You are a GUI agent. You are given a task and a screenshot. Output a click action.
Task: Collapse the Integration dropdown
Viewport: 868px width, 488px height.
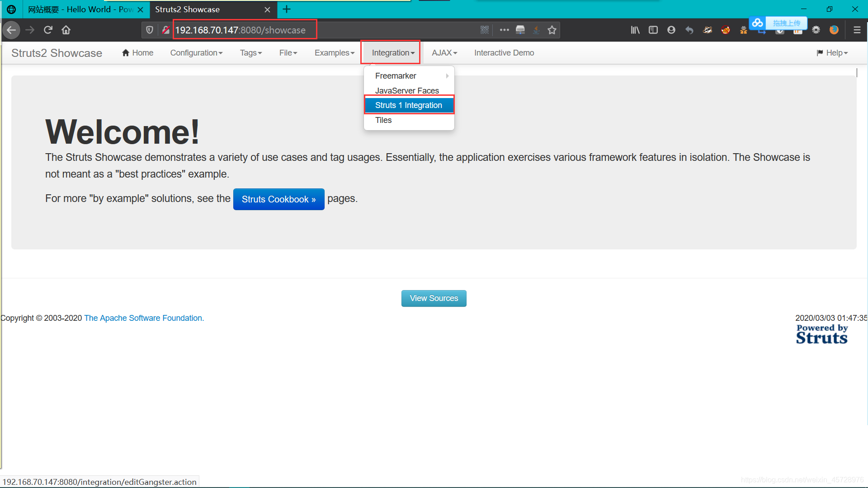point(393,53)
